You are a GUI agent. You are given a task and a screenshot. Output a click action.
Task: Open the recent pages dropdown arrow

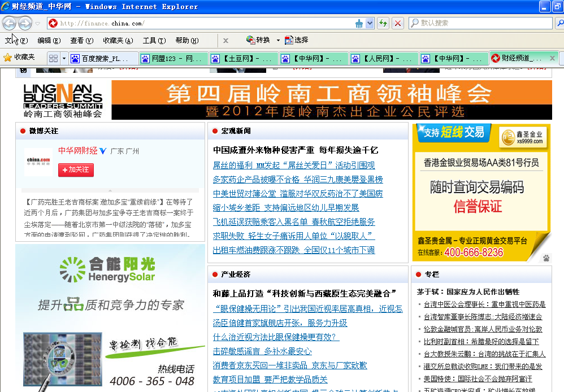pyautogui.click(x=38, y=24)
